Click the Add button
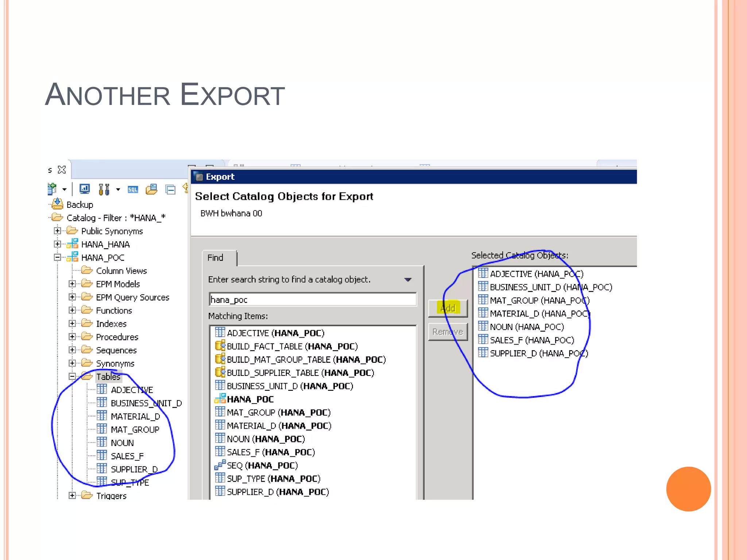This screenshot has height=560, width=747. pos(448,308)
